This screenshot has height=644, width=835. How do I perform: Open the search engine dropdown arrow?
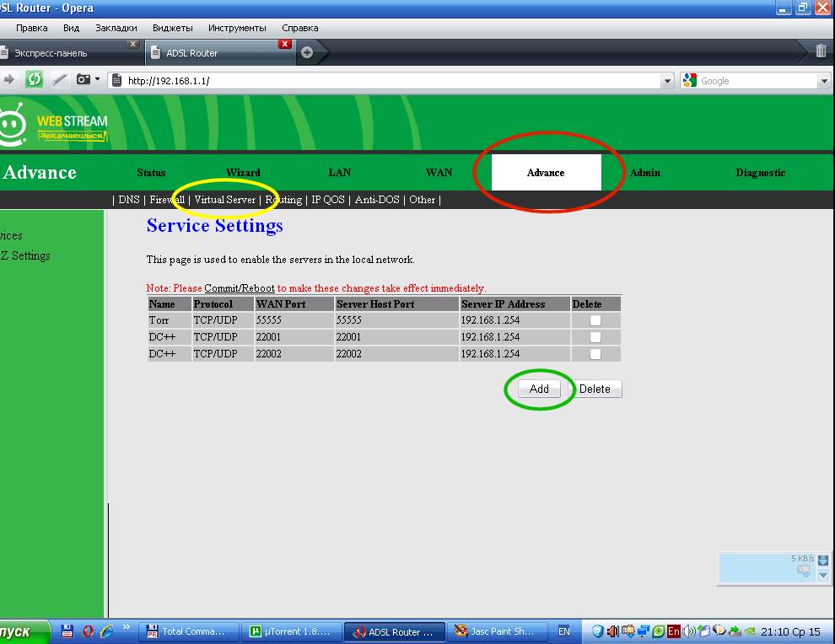pyautogui.click(x=824, y=81)
